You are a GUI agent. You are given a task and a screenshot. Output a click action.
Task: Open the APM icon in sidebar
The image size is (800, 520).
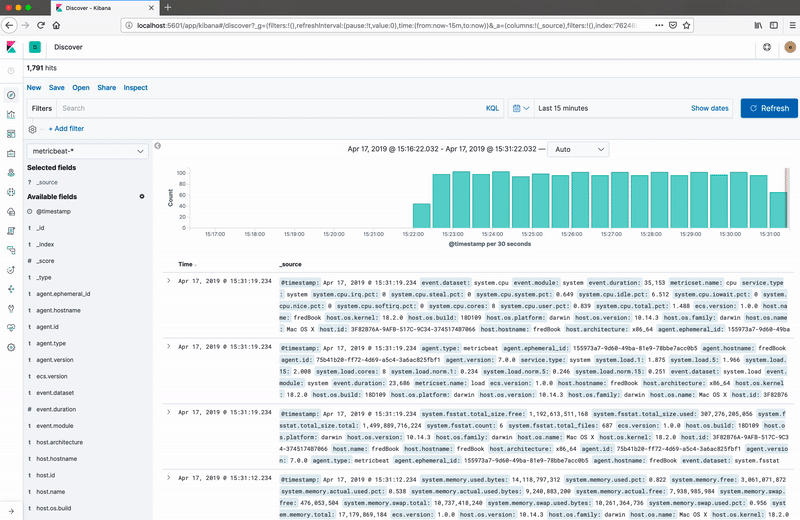pyautogui.click(x=11, y=250)
